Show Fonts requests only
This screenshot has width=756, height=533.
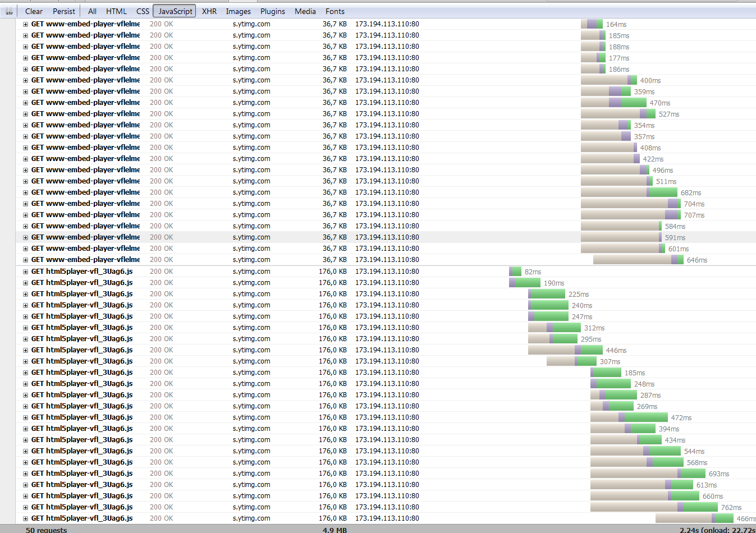click(x=335, y=11)
